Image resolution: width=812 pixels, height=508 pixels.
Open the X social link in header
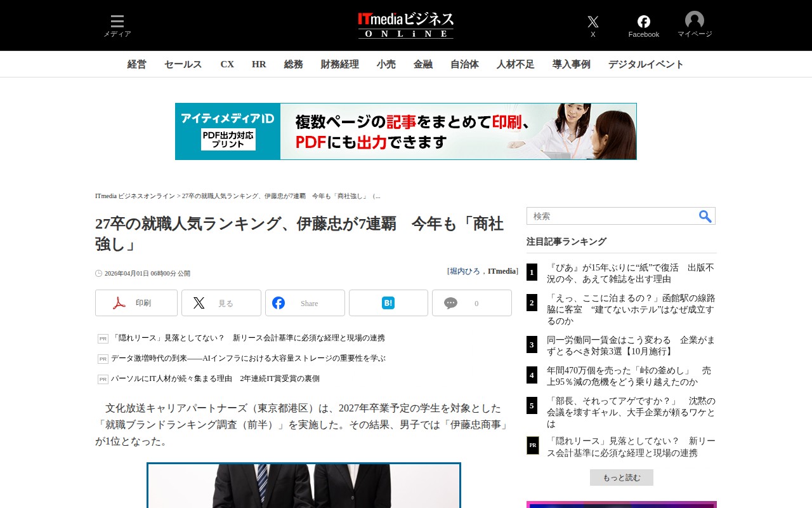pos(593,26)
